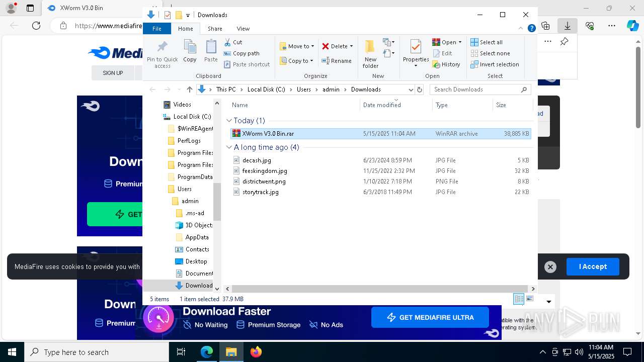Collapse A long time ago (4) group

coord(229,147)
